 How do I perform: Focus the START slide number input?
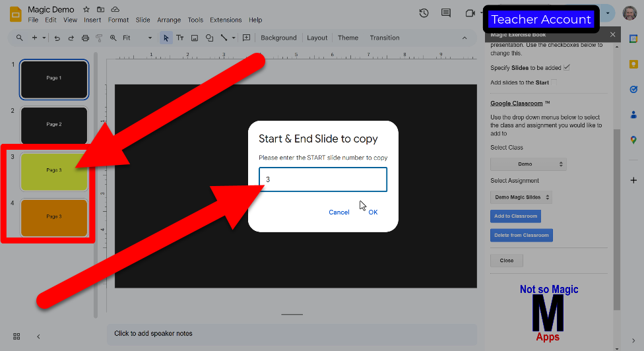pos(323,179)
